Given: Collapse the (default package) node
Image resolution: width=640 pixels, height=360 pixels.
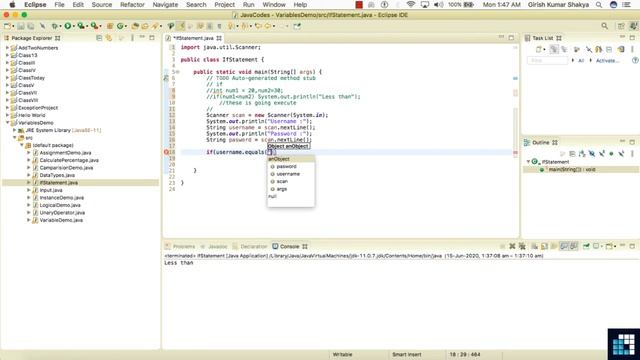Looking at the screenshot, I should (22, 145).
